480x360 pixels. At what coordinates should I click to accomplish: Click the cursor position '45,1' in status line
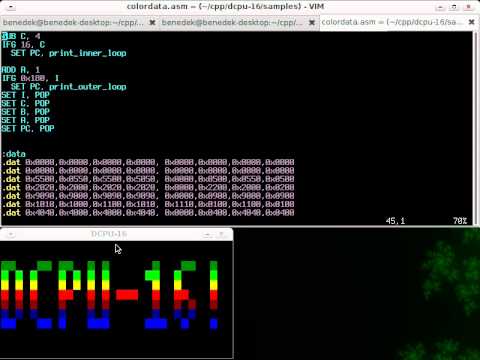(395, 221)
